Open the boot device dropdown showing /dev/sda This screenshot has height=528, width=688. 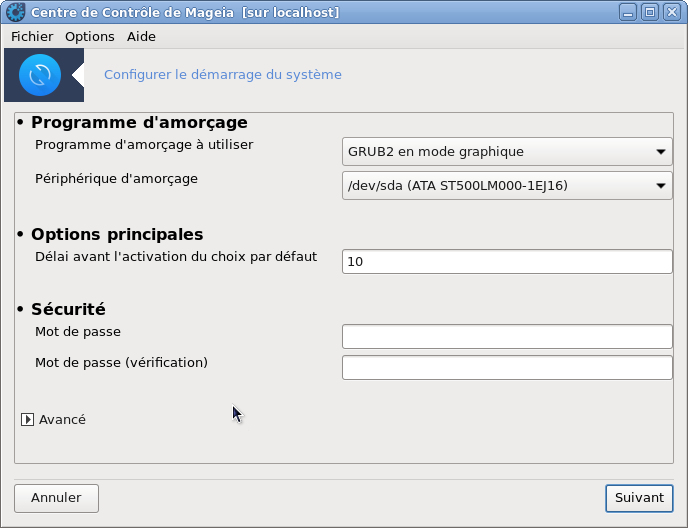pyautogui.click(x=507, y=186)
